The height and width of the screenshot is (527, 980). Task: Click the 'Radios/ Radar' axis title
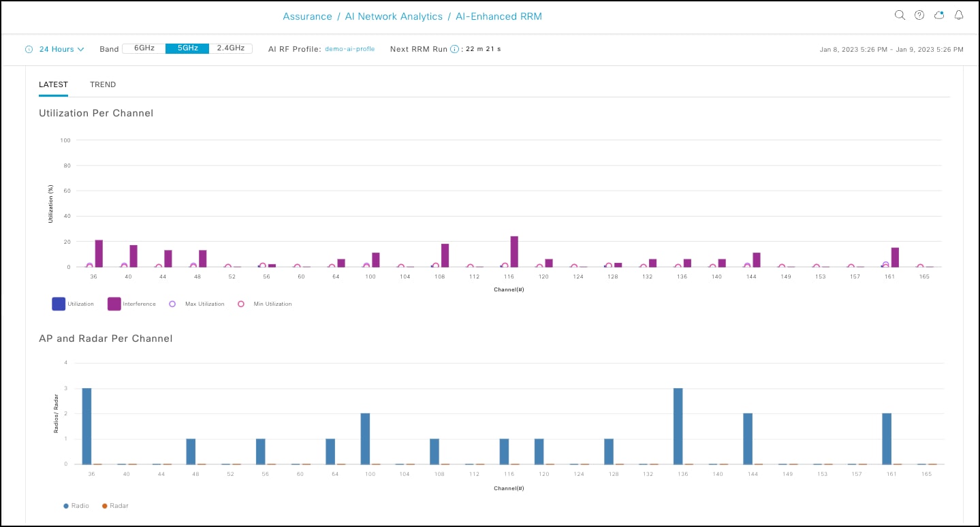[x=56, y=413]
